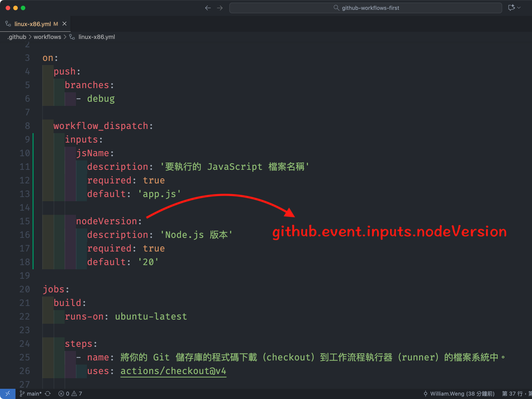Close the linux-x86.yml tab

(64, 24)
